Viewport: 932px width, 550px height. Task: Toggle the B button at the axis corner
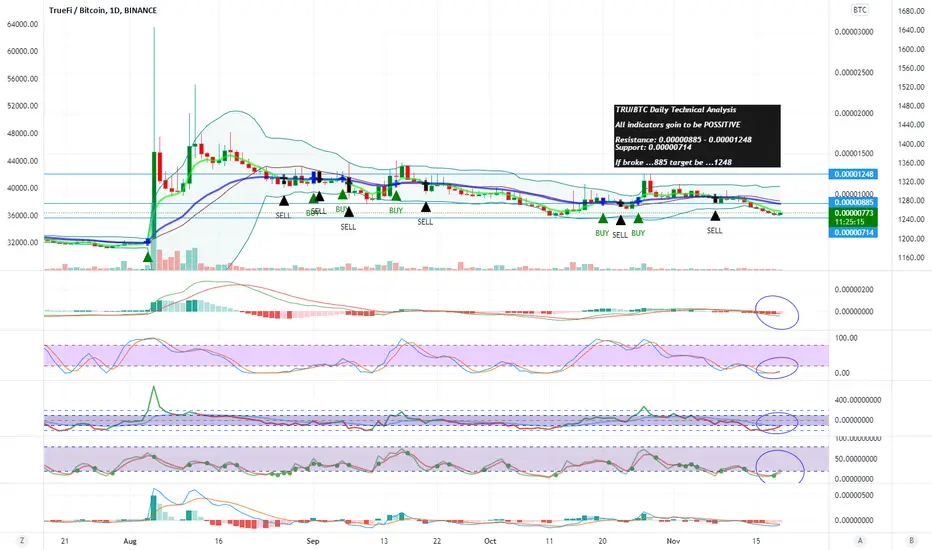pyautogui.click(x=911, y=540)
